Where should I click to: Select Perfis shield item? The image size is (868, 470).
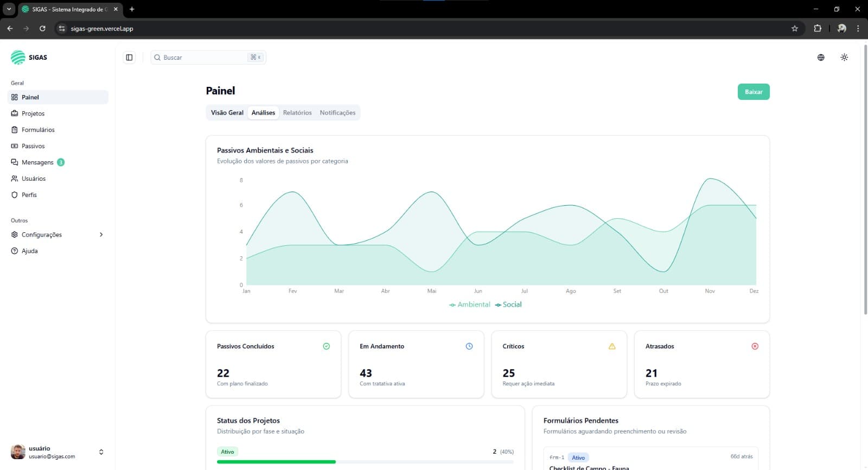coord(29,195)
